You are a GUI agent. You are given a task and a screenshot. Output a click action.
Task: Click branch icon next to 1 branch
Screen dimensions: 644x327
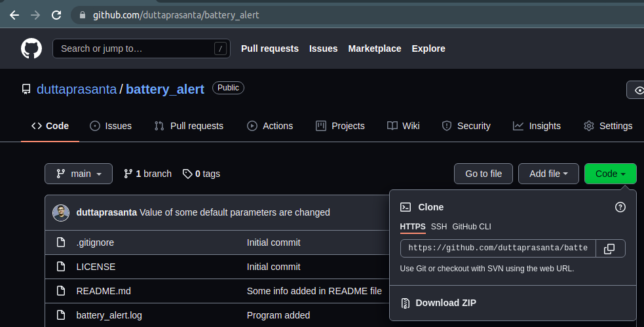128,174
